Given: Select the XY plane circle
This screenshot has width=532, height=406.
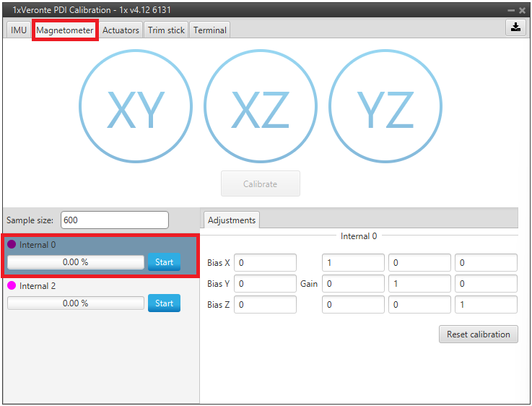Looking at the screenshot, I should 136,110.
